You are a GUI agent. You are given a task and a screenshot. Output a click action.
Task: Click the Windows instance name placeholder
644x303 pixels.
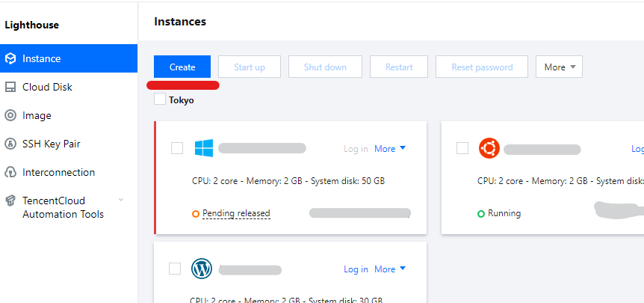tap(262, 148)
